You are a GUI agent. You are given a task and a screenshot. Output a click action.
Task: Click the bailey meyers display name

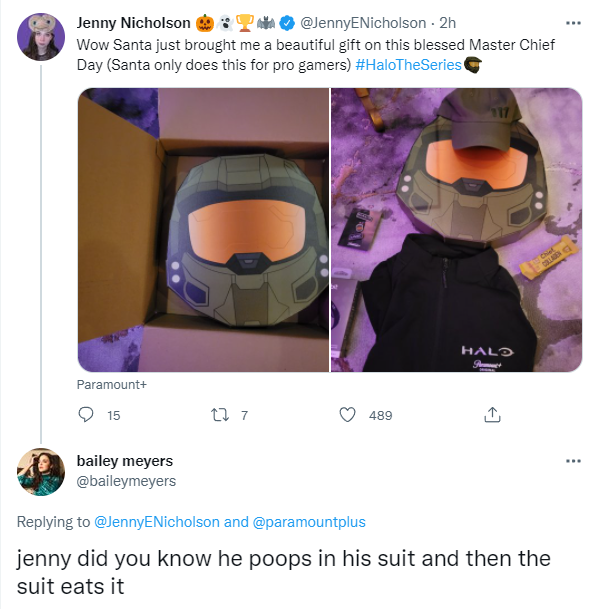(x=125, y=461)
